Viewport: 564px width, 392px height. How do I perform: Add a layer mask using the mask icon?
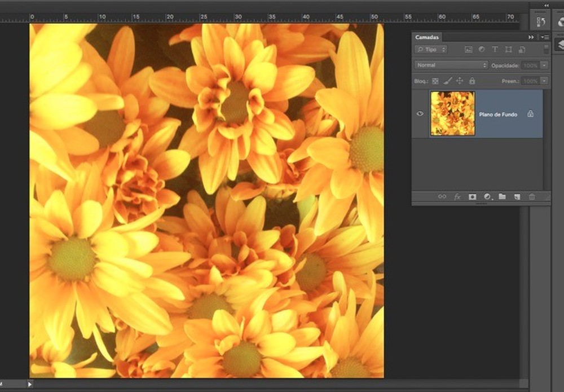(472, 196)
